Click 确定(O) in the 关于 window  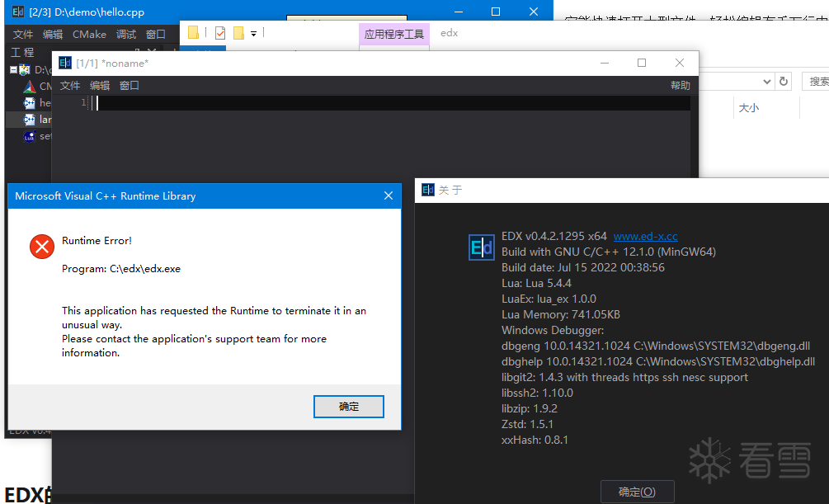[x=637, y=492]
